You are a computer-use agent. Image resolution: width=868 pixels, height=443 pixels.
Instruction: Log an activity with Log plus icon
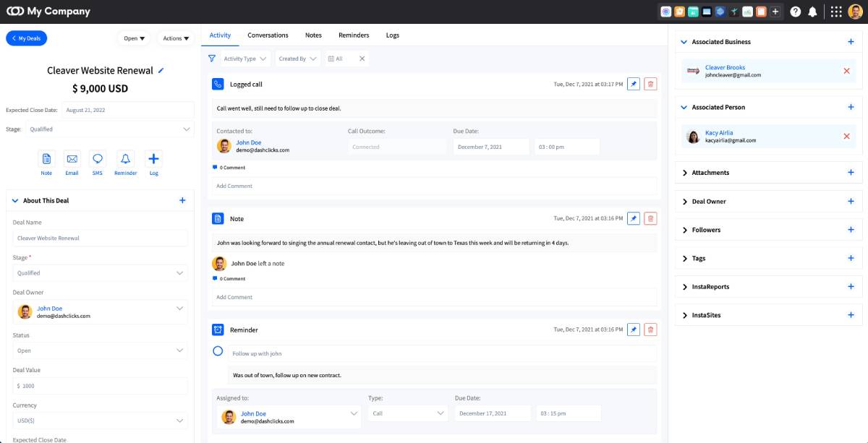coord(153,159)
